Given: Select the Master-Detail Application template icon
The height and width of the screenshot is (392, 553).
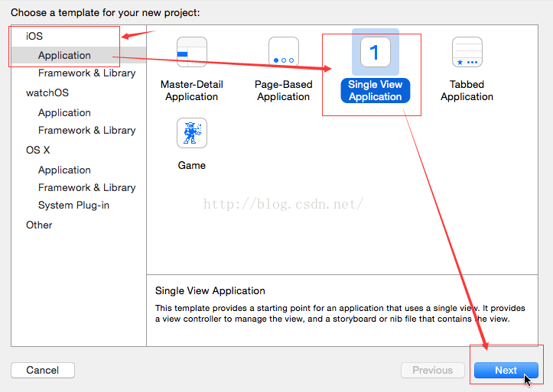Looking at the screenshot, I should pyautogui.click(x=191, y=52).
